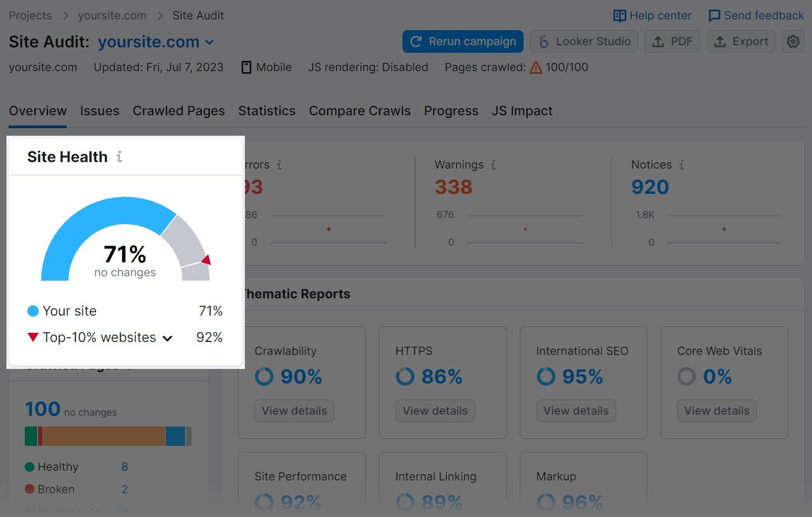Screen dimensions: 812x517
Task: Click the 338 warnings count
Action: coord(453,187)
